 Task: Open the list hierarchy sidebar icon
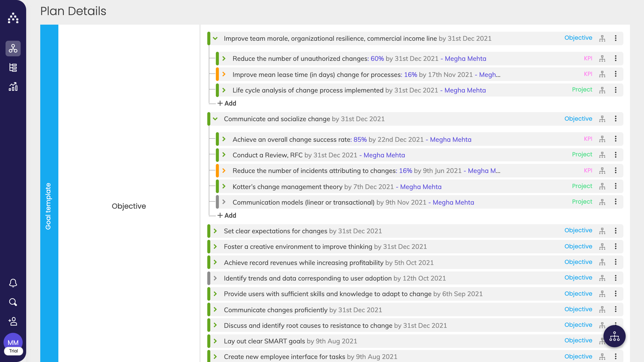[13, 67]
